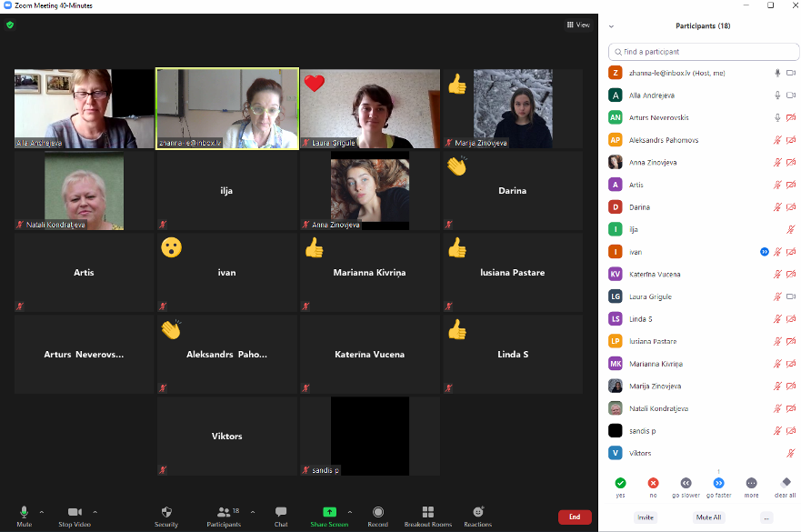Open the View layout menu

(x=578, y=25)
